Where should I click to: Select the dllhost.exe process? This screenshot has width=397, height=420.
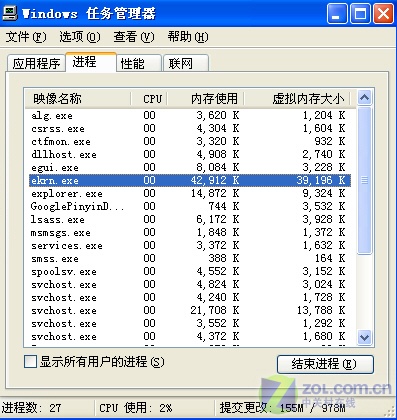[190, 154]
